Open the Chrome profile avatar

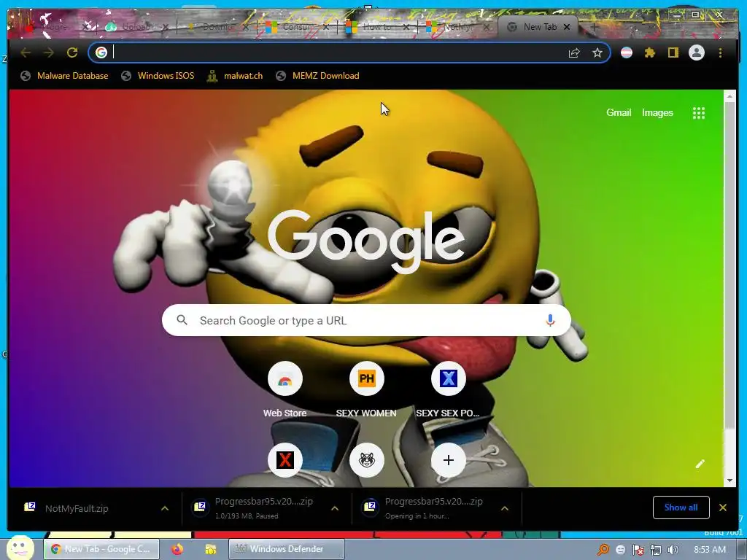pos(697,52)
